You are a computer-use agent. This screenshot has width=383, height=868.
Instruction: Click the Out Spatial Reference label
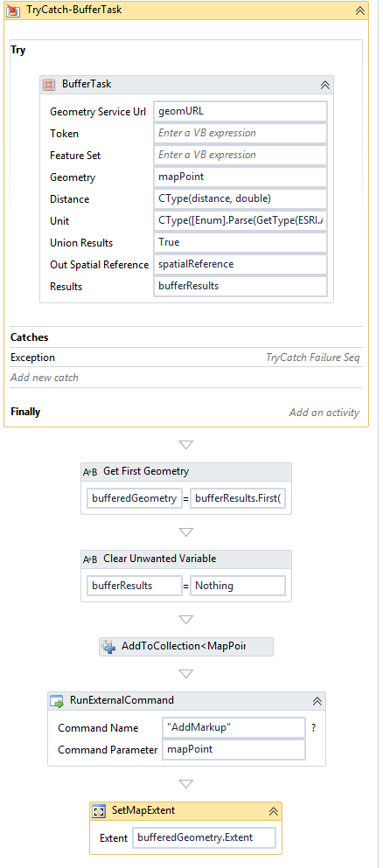(99, 265)
